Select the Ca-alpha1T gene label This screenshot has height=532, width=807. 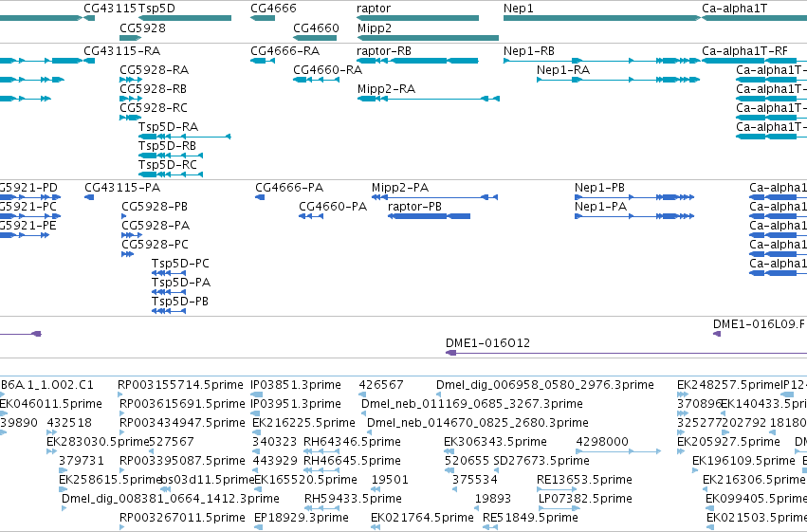click(734, 9)
